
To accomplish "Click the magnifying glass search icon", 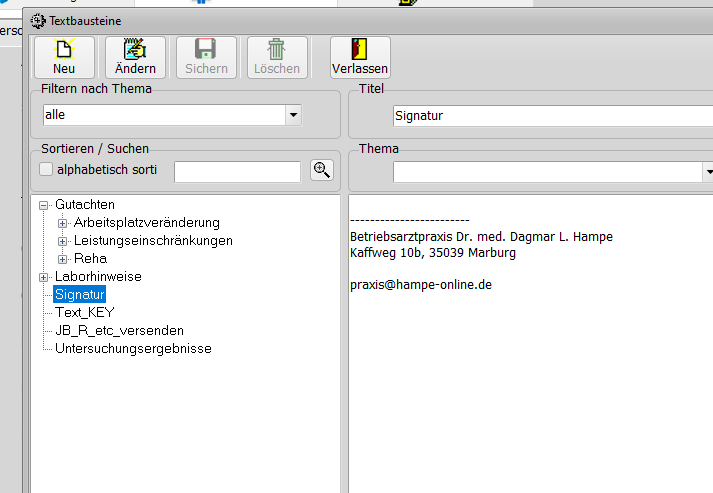I will [321, 170].
